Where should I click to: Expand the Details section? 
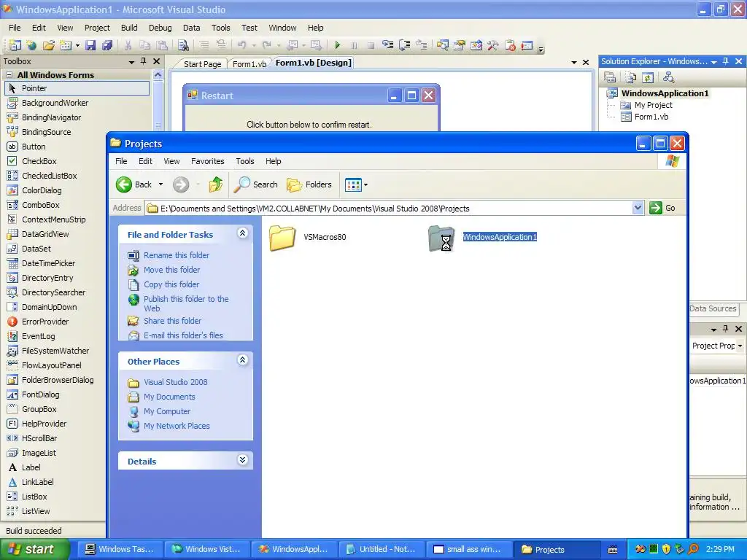242,460
